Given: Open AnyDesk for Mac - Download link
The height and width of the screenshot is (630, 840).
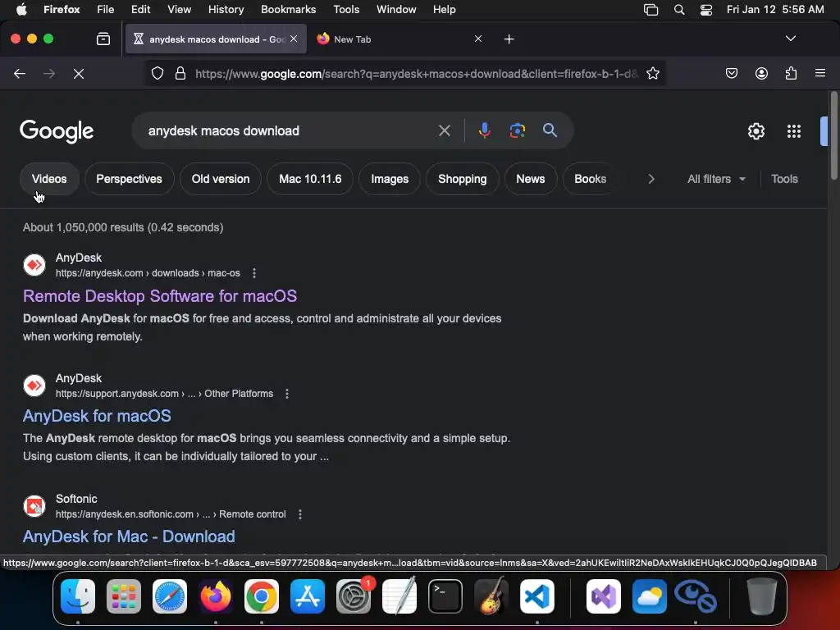Looking at the screenshot, I should pyautogui.click(x=129, y=536).
